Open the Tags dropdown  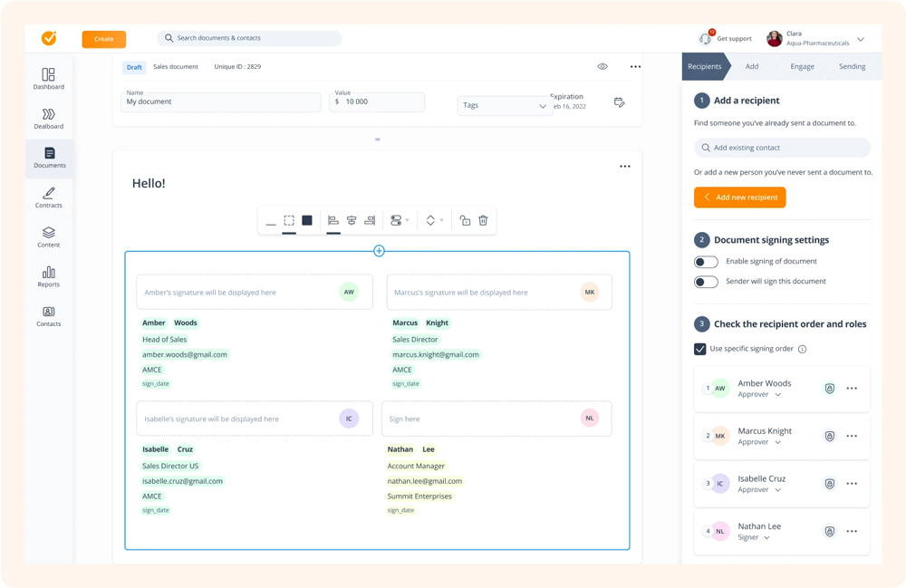tap(505, 106)
